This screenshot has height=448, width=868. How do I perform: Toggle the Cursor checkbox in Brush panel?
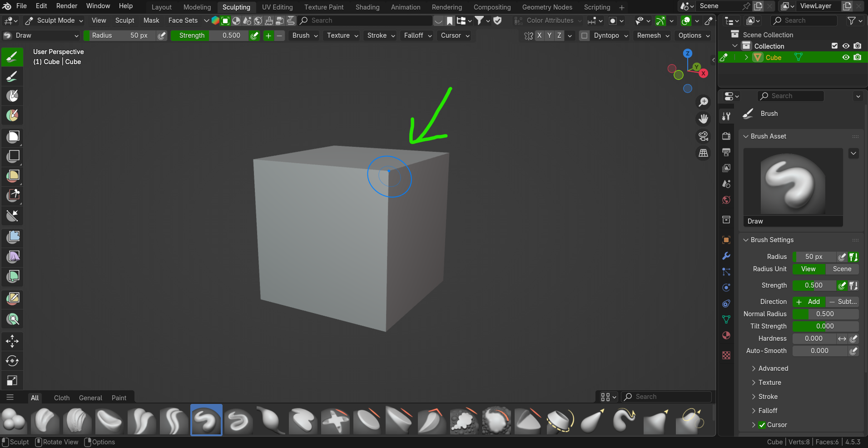pos(762,425)
